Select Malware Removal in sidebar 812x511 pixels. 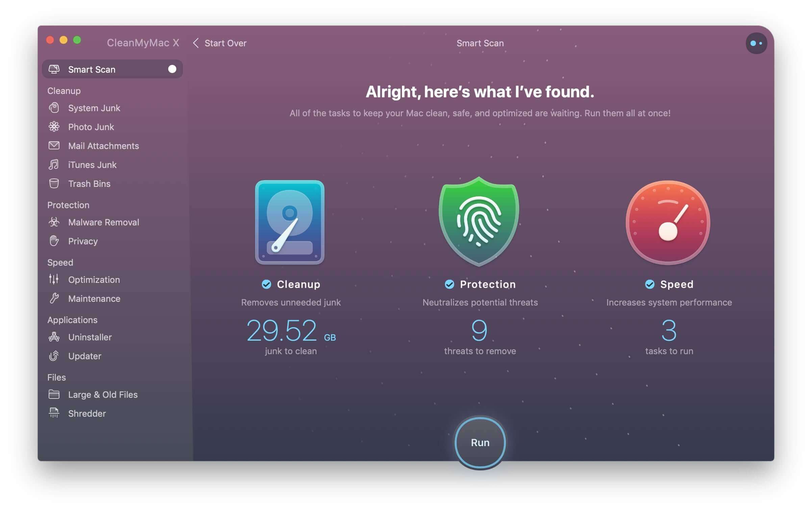(103, 222)
